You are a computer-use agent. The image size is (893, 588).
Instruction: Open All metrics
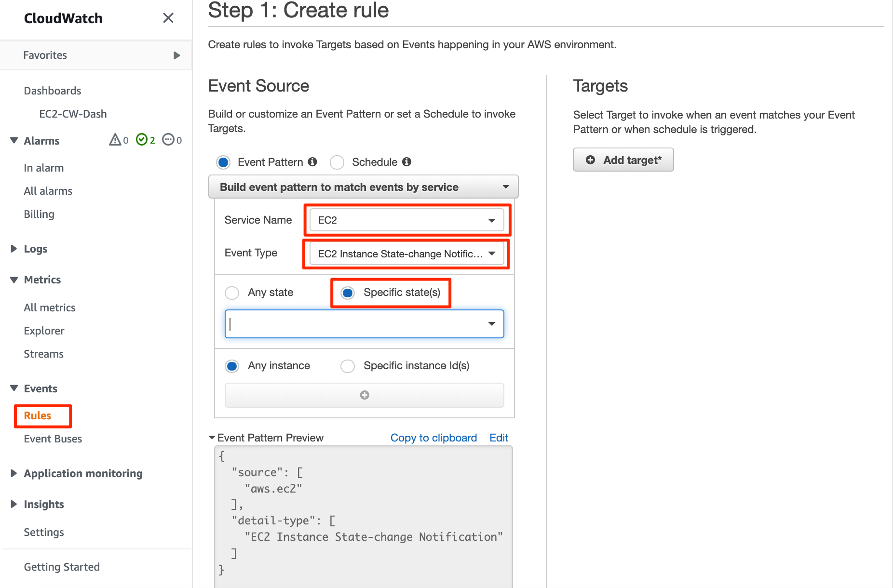[x=50, y=307]
